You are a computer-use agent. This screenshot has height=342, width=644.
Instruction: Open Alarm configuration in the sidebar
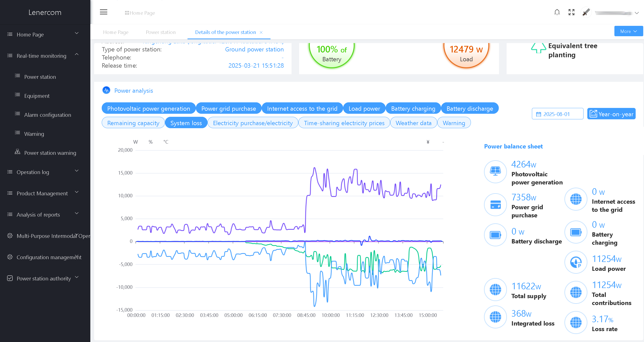coord(47,115)
